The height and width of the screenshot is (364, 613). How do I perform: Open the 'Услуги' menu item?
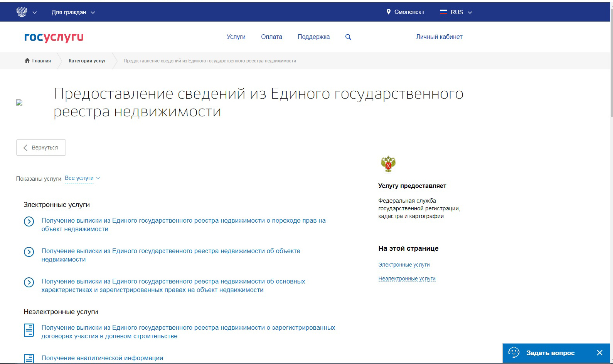[x=236, y=37]
